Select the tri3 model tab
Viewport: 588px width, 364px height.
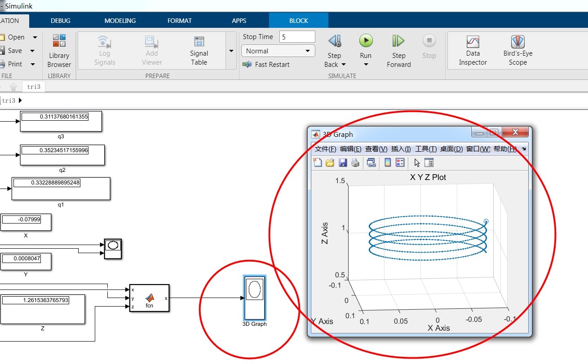34,87
